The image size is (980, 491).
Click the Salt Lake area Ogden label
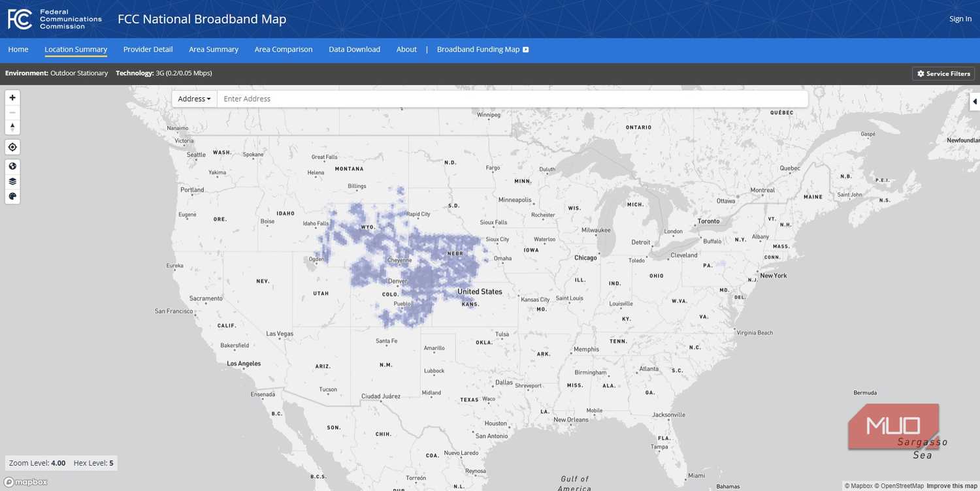pos(316,259)
